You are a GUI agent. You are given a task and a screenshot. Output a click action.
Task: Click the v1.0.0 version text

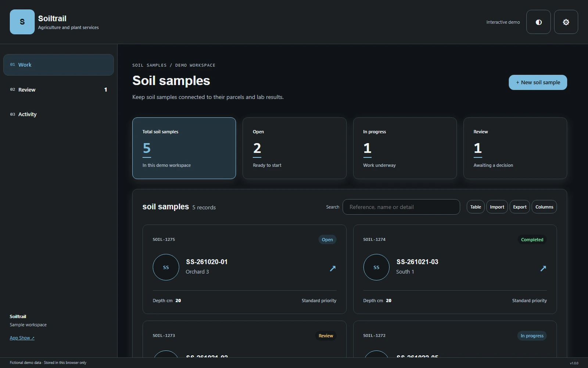pyautogui.click(x=574, y=363)
